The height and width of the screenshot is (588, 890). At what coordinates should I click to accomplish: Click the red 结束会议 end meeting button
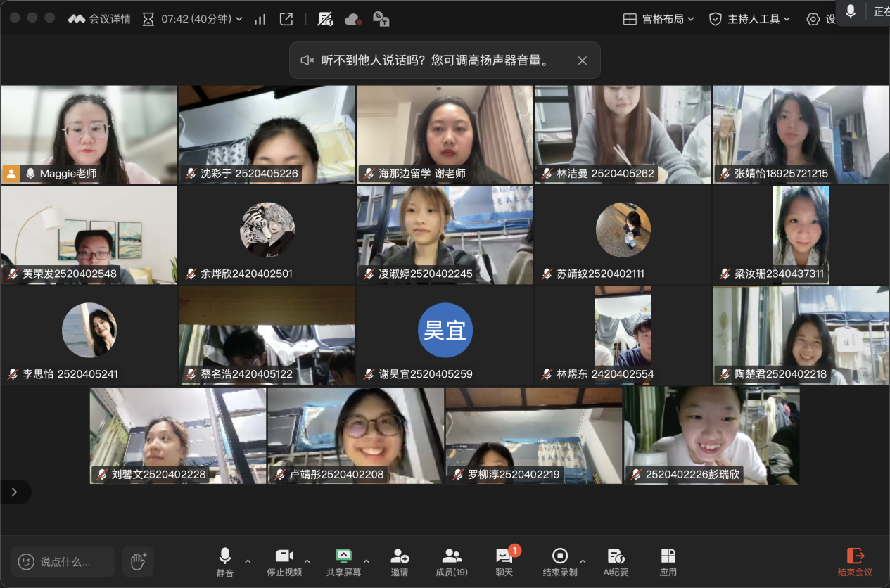855,562
